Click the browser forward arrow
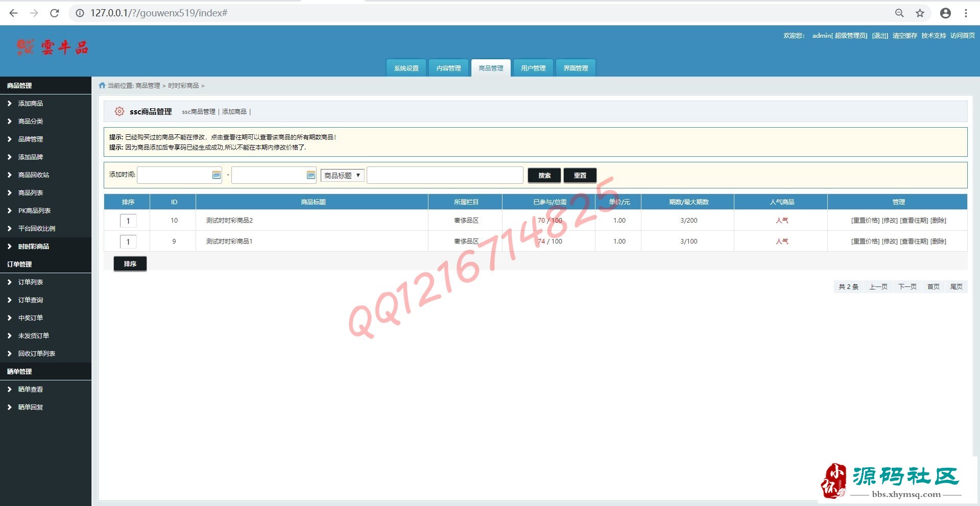The image size is (980, 506). [x=34, y=13]
